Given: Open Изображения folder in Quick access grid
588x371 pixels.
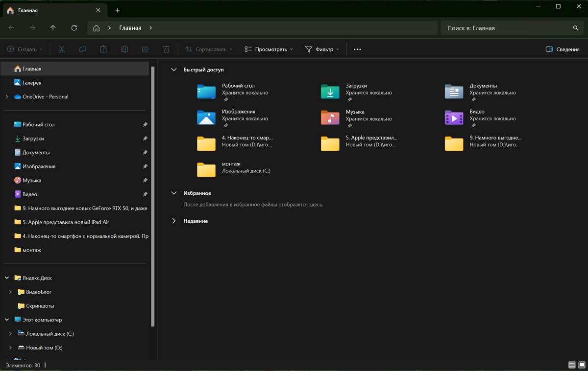Looking at the screenshot, I should pyautogui.click(x=233, y=118).
